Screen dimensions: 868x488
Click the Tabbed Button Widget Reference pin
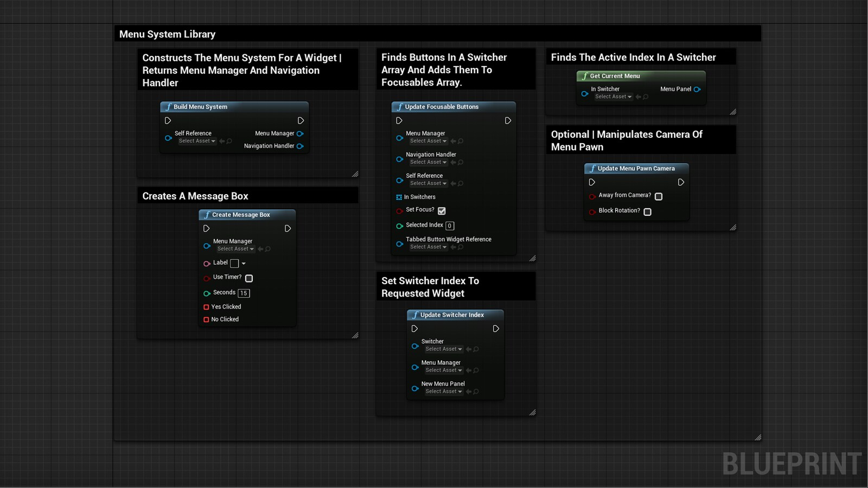[399, 243]
